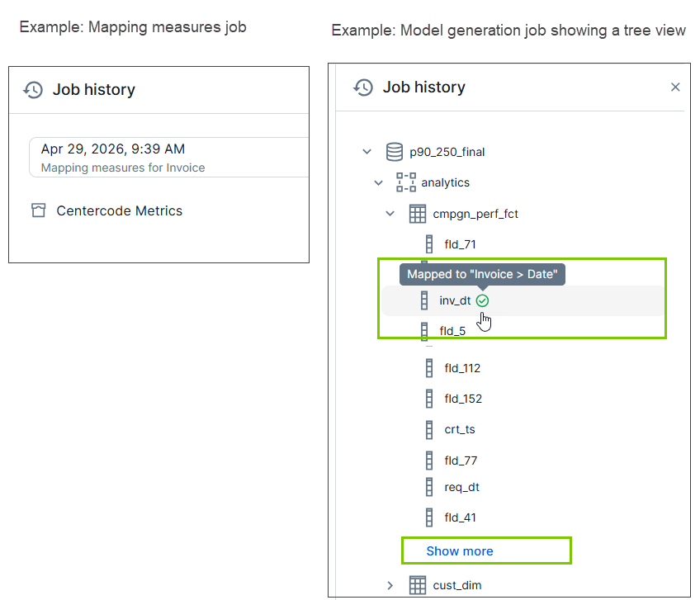Click the 'Mapping measures for Invoice' subtitle
The image size is (700, 600).
tap(123, 168)
